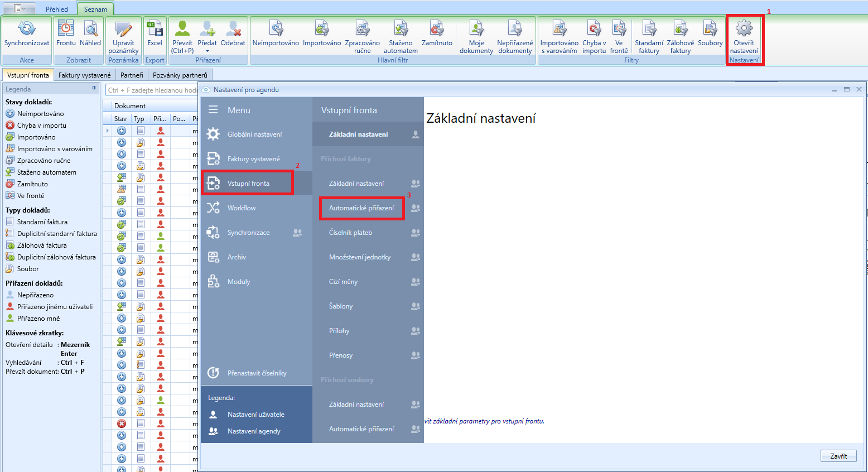Open the Faktury vystavené tab
868x472 pixels.
(85, 75)
